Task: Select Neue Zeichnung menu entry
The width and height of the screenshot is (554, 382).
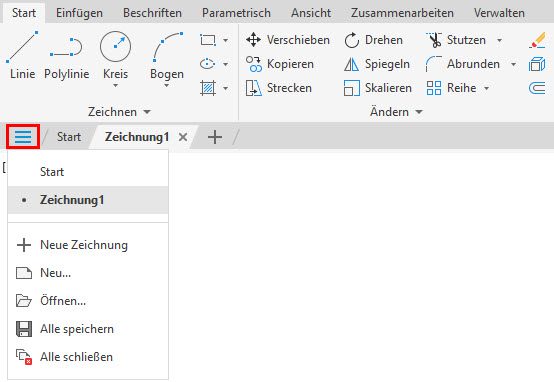Action: (88, 245)
